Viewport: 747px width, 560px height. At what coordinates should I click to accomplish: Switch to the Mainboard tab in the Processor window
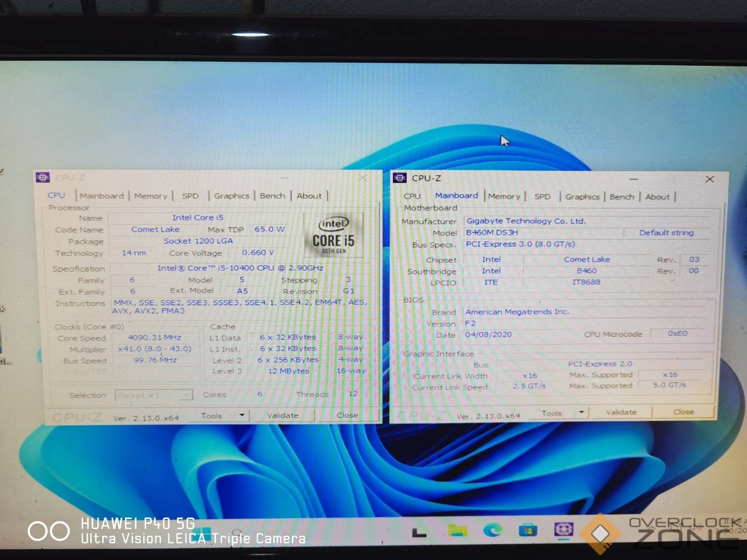tap(102, 196)
